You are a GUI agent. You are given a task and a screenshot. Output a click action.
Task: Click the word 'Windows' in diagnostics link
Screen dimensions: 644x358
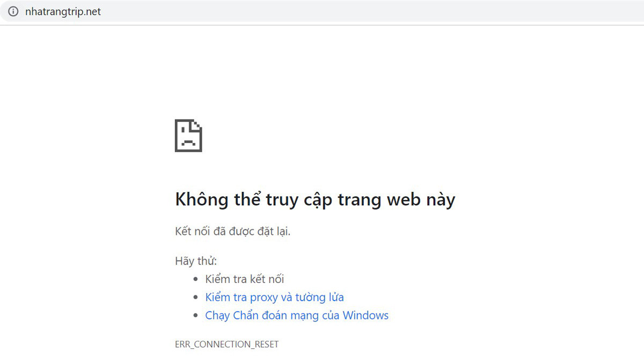pos(365,315)
